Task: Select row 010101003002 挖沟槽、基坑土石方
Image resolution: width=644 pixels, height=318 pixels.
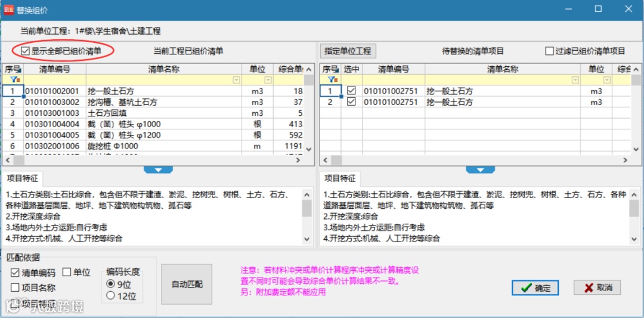Action: (x=153, y=102)
